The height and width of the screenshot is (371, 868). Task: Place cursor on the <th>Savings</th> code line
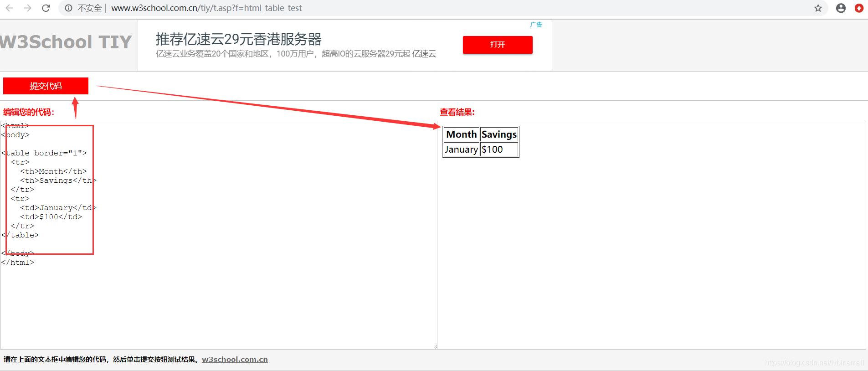58,180
